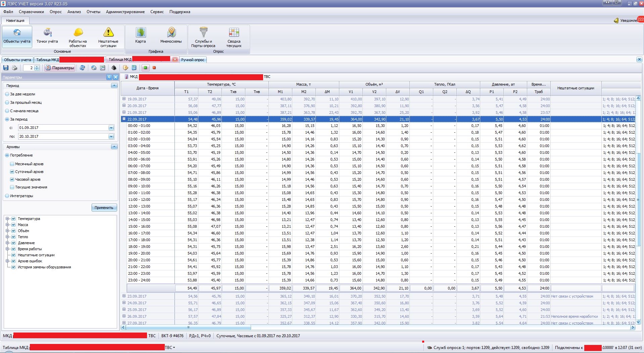Open the end date dropdown 20.10.2017
Screen dimensions: 644x353
(x=111, y=137)
